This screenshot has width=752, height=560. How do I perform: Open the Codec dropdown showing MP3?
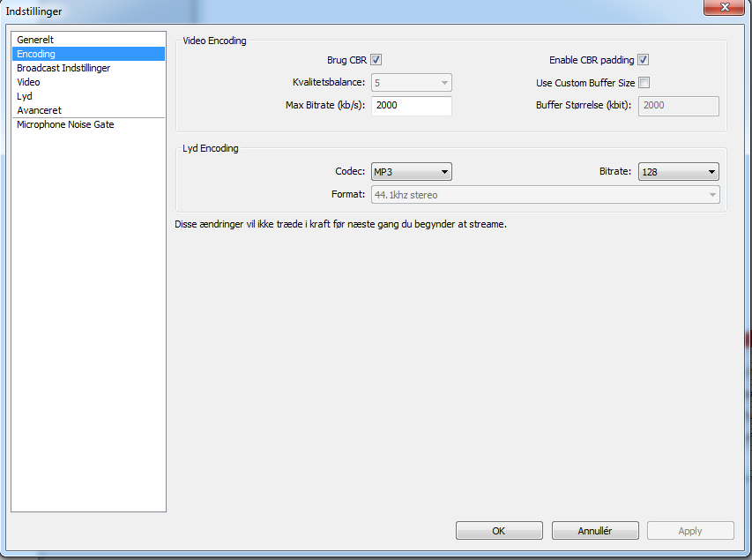point(411,172)
